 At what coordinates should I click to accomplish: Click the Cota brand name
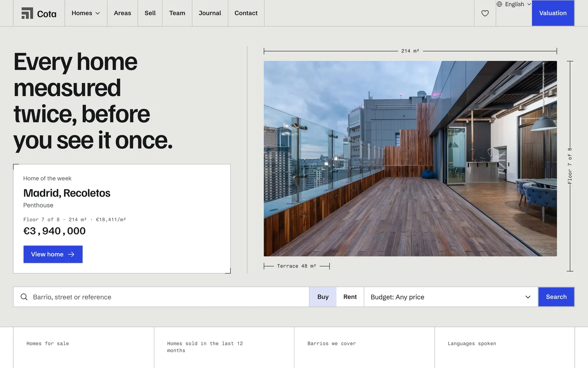pos(47,14)
